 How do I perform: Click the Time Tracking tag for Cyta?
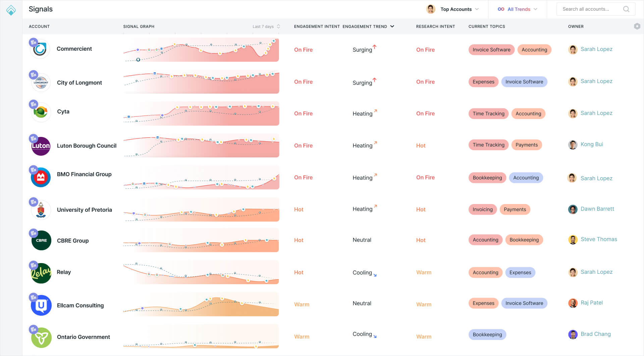tap(488, 114)
